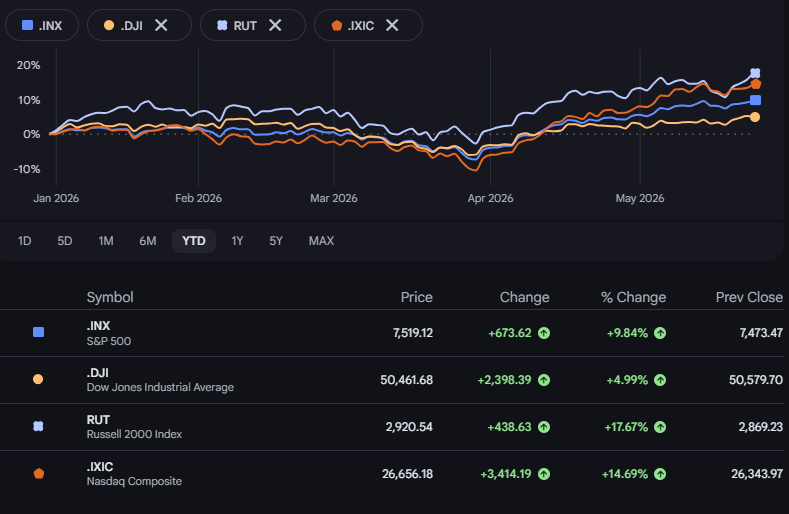The width and height of the screenshot is (789, 514).
Task: Click up-arrow icon beside +17.67%
Action: coord(660,427)
